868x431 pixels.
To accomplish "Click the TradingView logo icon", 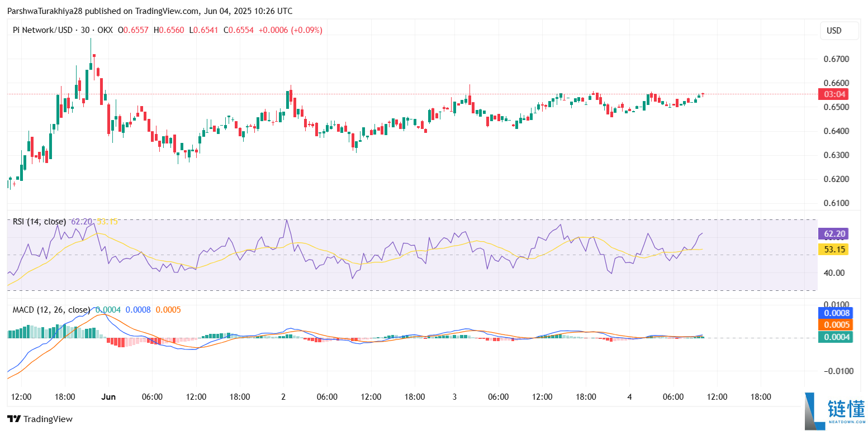I will pyautogui.click(x=14, y=419).
